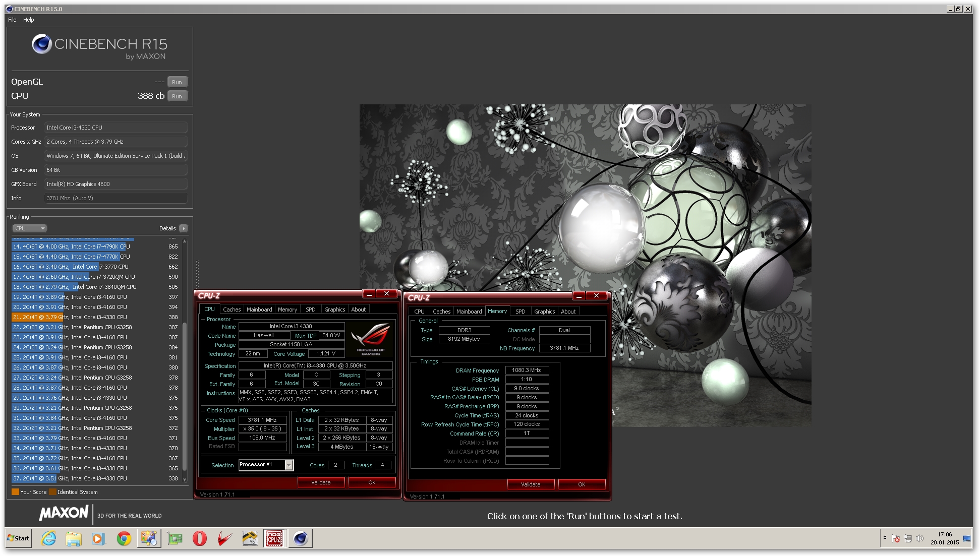
Task: Click Show Desktop icon at taskbar end
Action: point(967,538)
